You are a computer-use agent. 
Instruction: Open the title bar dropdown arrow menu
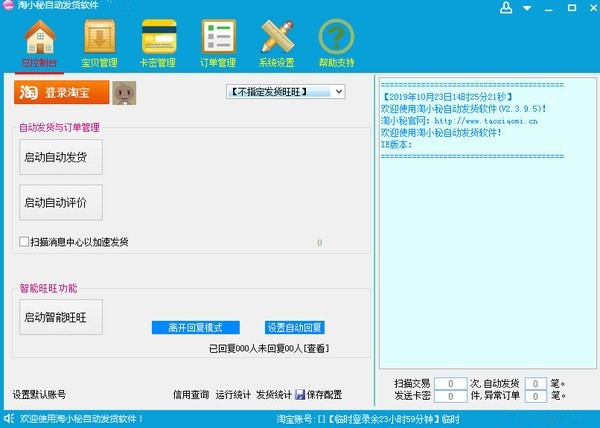[x=527, y=8]
